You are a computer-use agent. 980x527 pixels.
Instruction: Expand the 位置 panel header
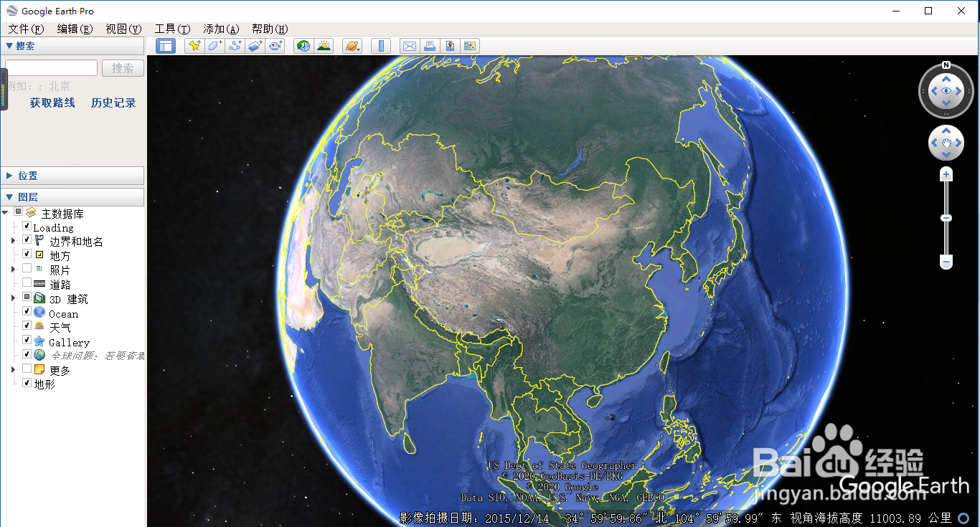click(x=72, y=176)
